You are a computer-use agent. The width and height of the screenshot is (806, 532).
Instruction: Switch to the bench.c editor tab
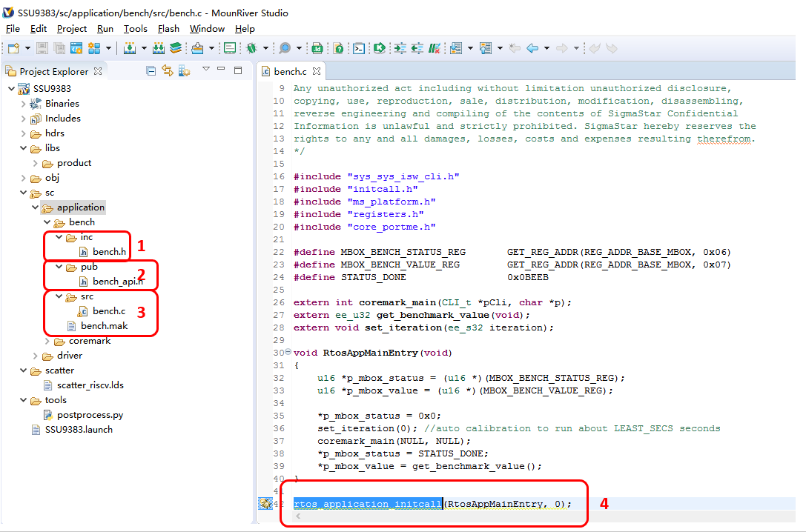289,72
